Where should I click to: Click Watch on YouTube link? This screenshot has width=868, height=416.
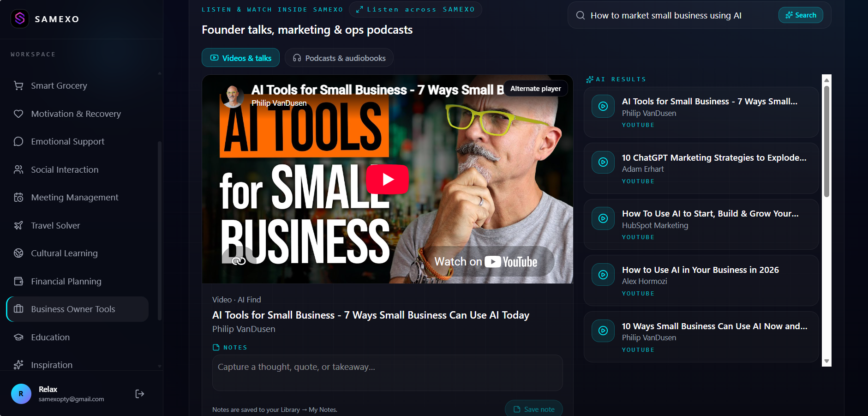(x=486, y=262)
